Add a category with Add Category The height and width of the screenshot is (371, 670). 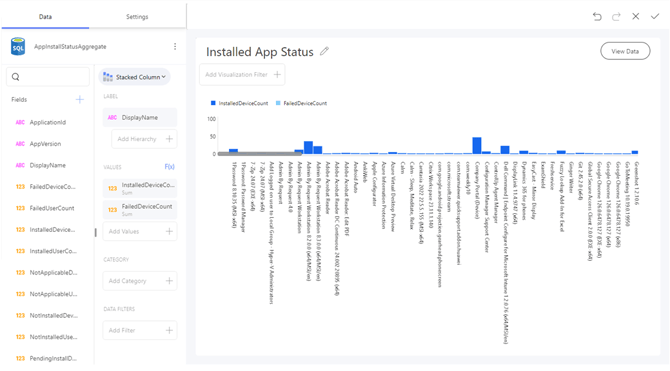point(140,281)
